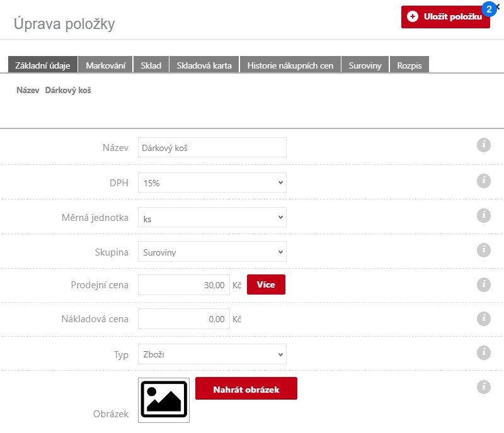The image size is (504, 433).
Task: Open the Skupina dropdown
Action: (x=212, y=252)
